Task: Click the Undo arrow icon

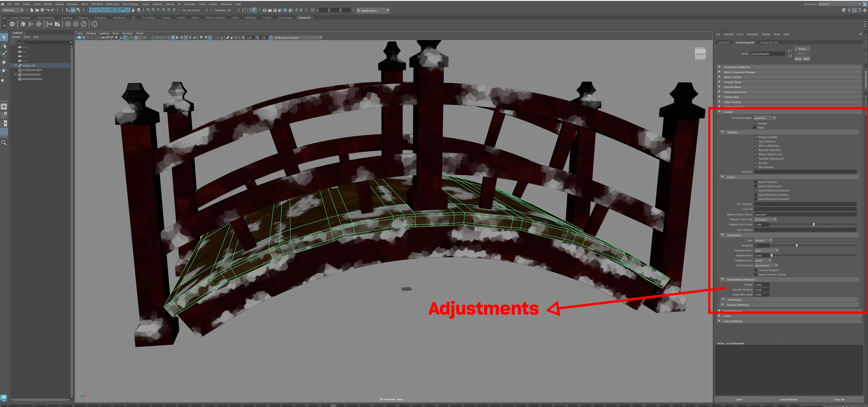Action: 48,10
